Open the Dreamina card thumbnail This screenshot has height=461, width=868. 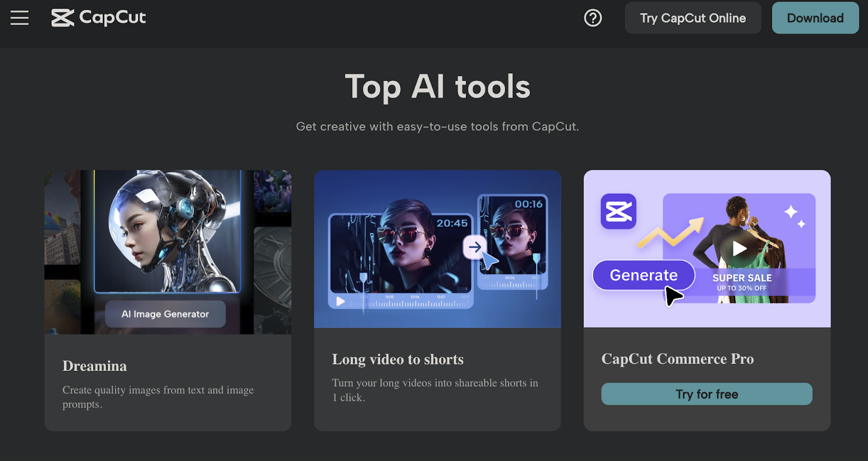(168, 252)
